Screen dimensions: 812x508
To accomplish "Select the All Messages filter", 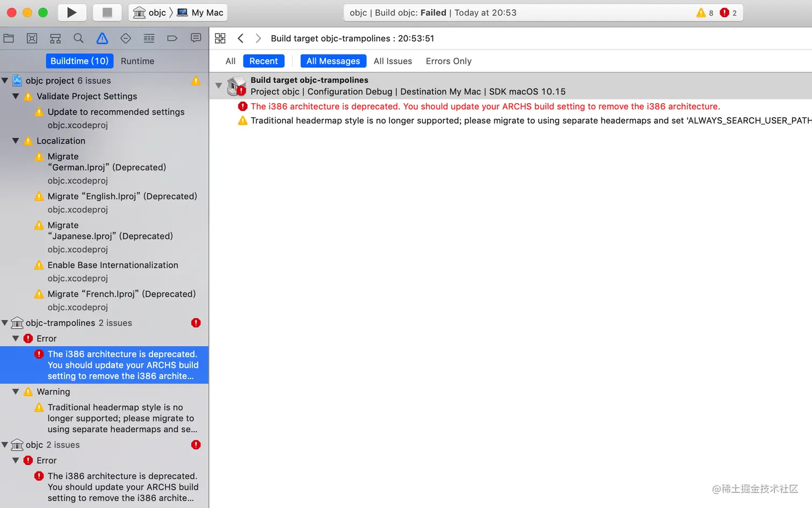I will pyautogui.click(x=333, y=61).
